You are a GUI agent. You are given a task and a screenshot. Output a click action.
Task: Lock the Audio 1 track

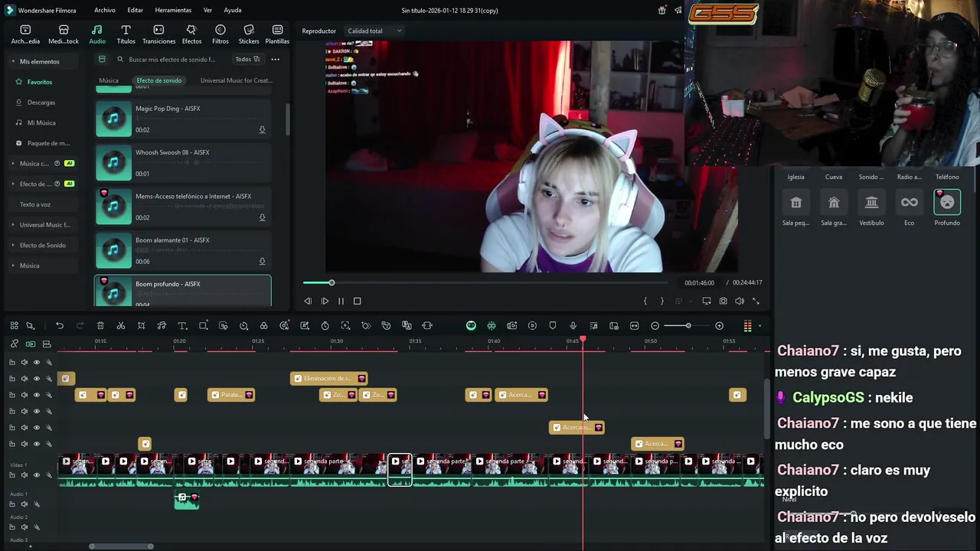pos(11,504)
